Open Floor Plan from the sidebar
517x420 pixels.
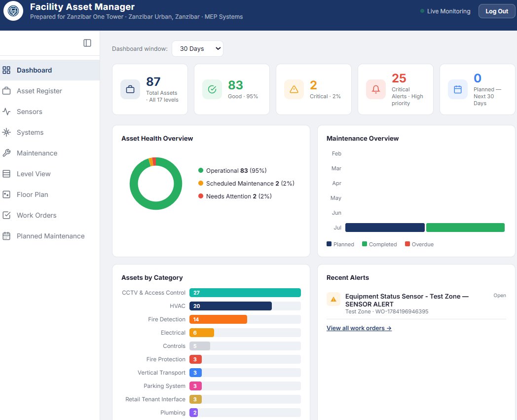(x=50, y=194)
